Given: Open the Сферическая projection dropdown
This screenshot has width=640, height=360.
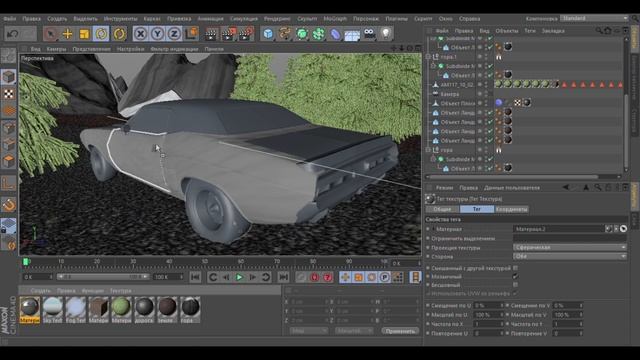Looking at the screenshot, I should [x=569, y=247].
